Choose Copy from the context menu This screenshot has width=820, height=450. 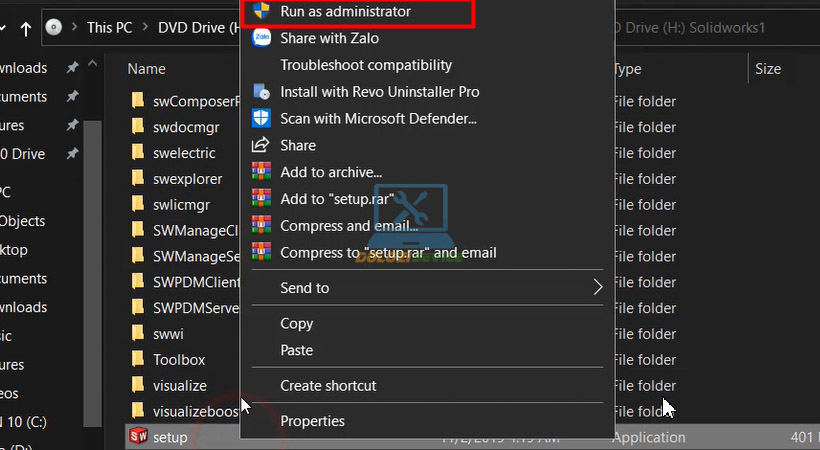pos(296,323)
